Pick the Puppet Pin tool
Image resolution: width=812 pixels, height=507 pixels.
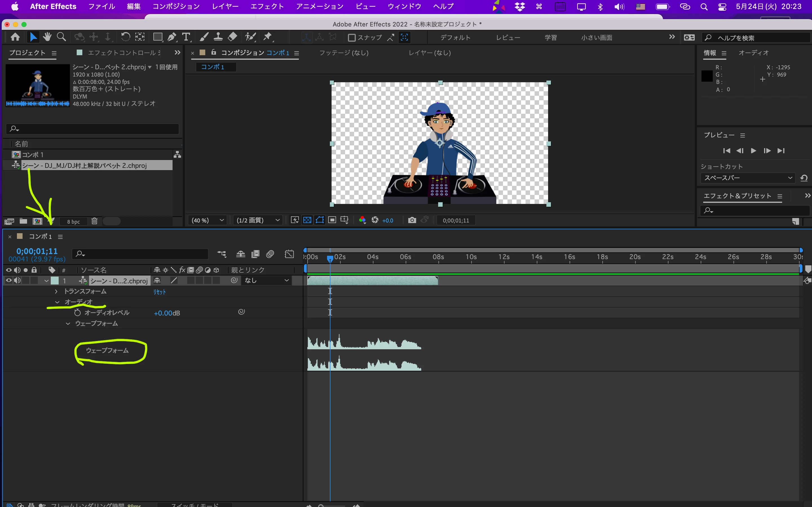[x=267, y=37]
